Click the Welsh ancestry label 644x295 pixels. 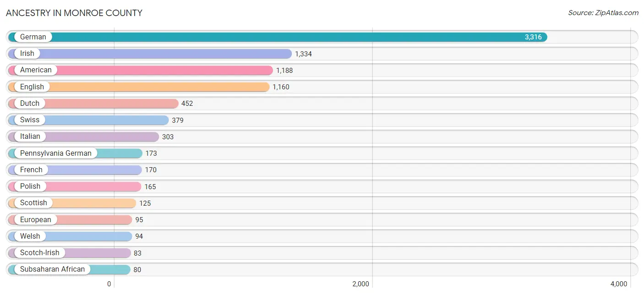pyautogui.click(x=30, y=236)
